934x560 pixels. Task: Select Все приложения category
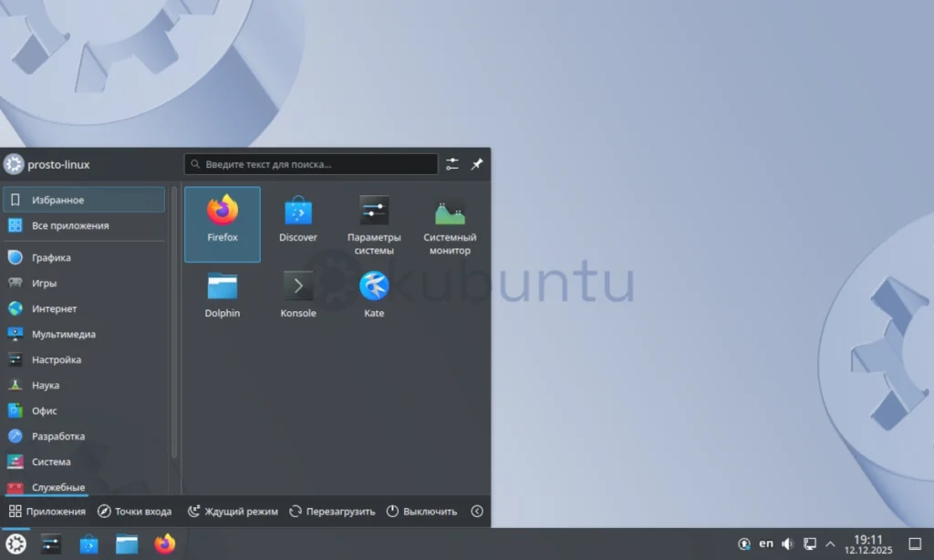[x=84, y=225]
